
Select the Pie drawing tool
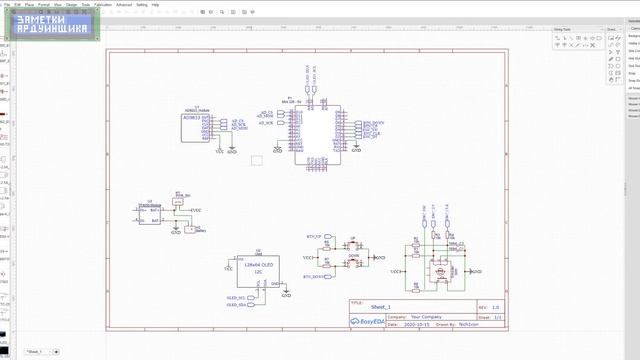pyautogui.click(x=611, y=73)
